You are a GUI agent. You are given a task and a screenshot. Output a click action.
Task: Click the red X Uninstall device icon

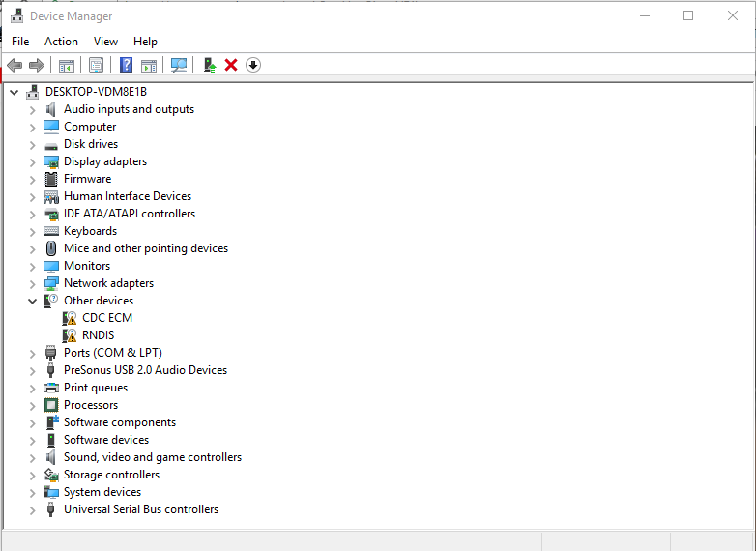tap(231, 65)
